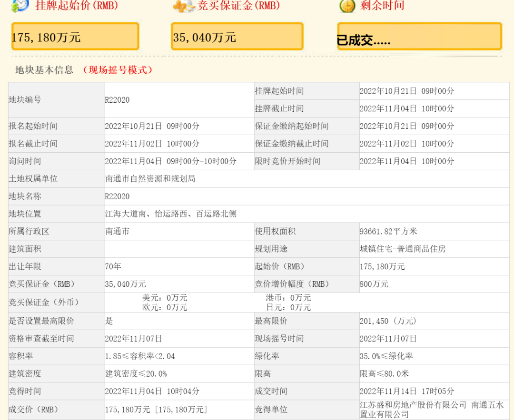The image size is (514, 420).
Task: Click the 已成交 status box
Action: [420, 36]
